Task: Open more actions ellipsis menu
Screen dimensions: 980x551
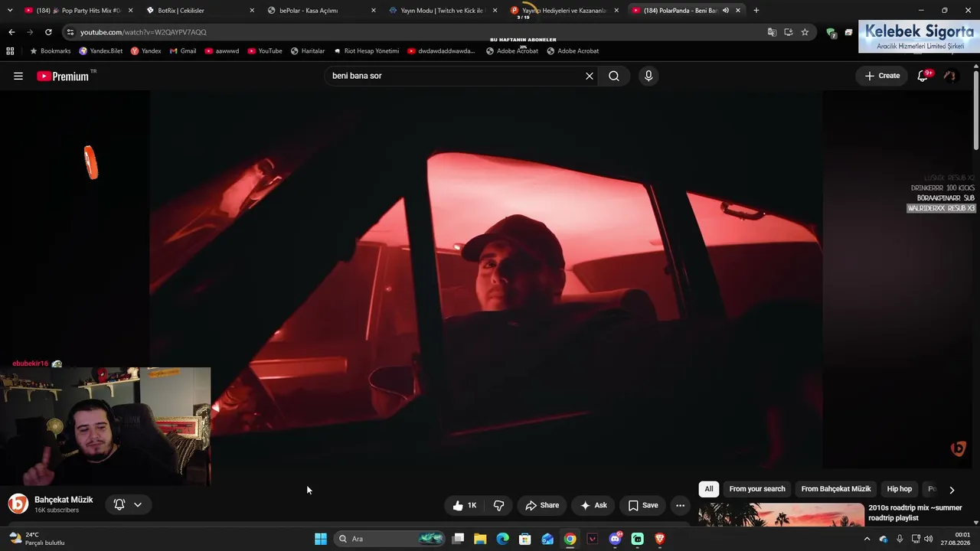Action: pos(680,505)
